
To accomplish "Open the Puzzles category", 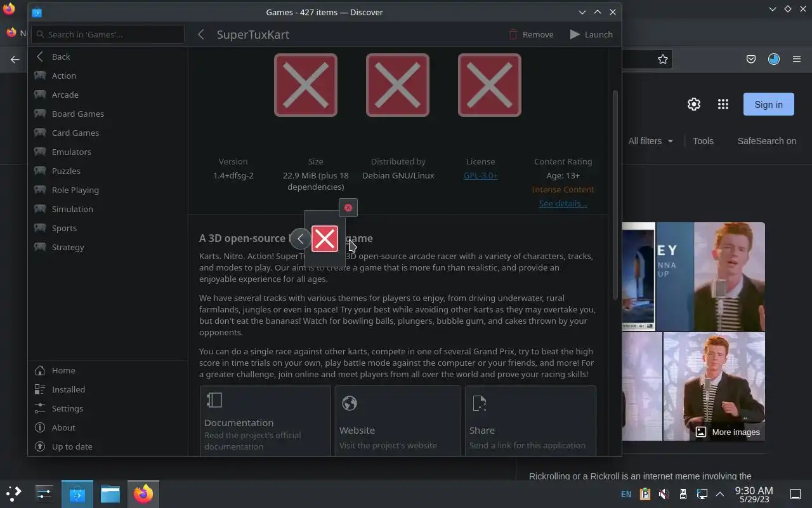I will (108, 171).
